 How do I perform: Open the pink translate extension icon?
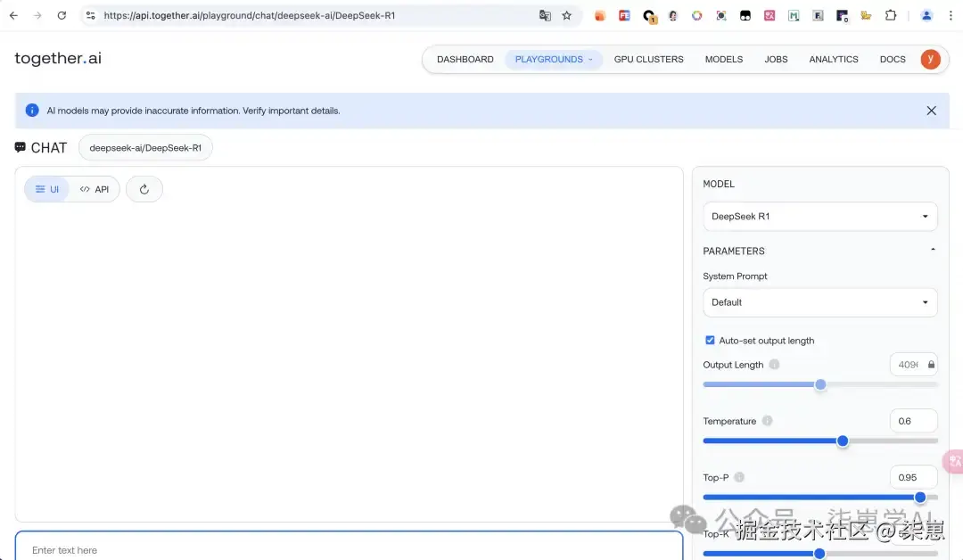tap(769, 16)
